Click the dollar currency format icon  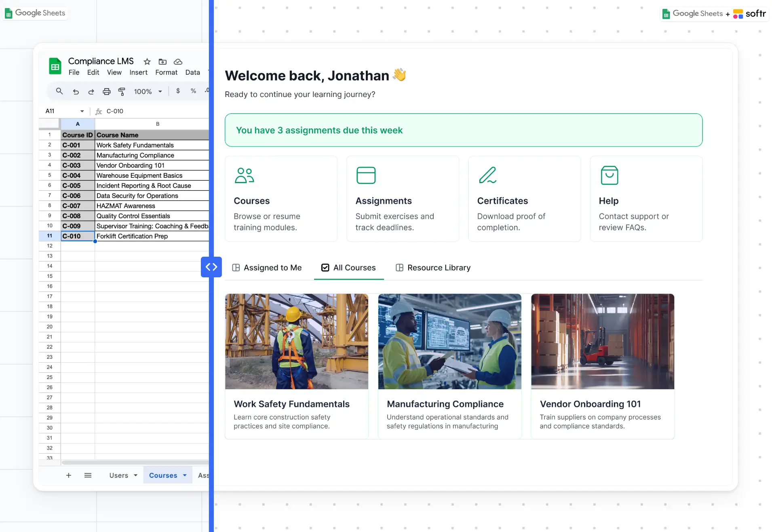coord(178,91)
